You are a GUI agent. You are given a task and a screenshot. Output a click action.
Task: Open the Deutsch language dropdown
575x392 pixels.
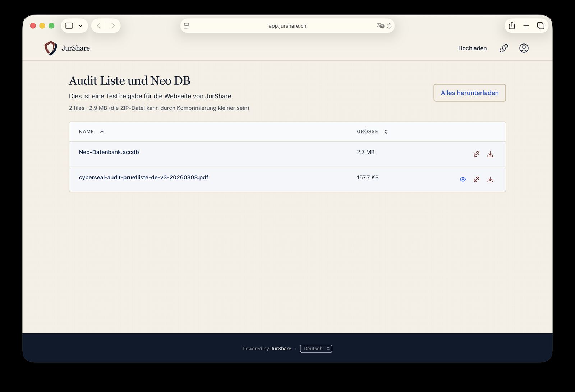tap(316, 349)
